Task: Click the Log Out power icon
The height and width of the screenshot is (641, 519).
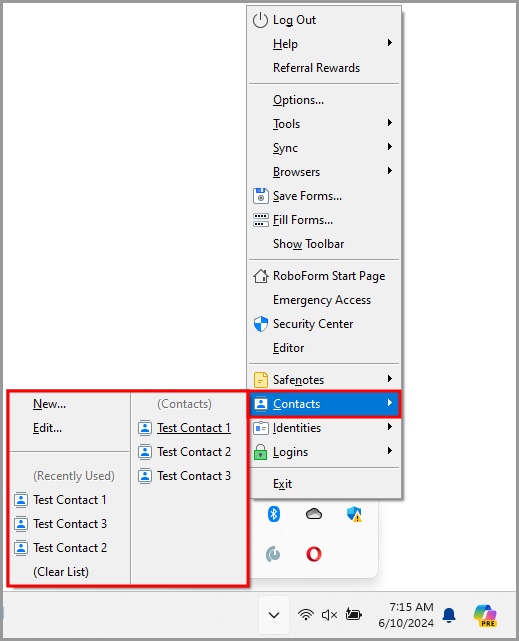Action: click(260, 20)
